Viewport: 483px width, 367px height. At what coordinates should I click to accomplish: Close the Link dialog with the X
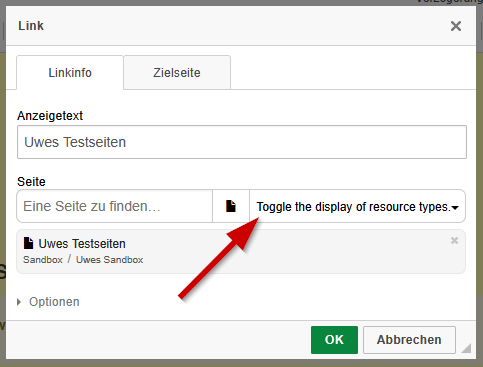tap(456, 26)
